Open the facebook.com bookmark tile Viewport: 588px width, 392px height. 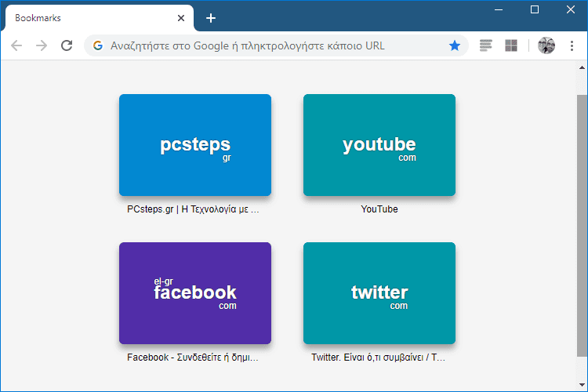tap(195, 293)
